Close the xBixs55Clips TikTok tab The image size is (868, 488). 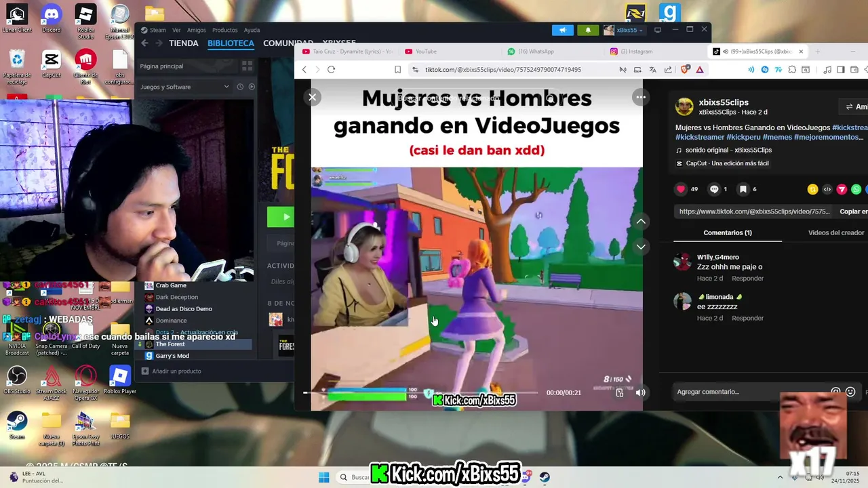click(801, 52)
